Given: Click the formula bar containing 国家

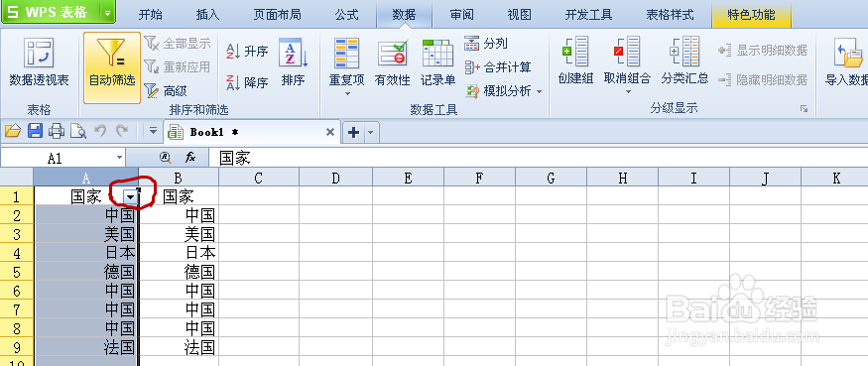Looking at the screenshot, I should 538,159.
